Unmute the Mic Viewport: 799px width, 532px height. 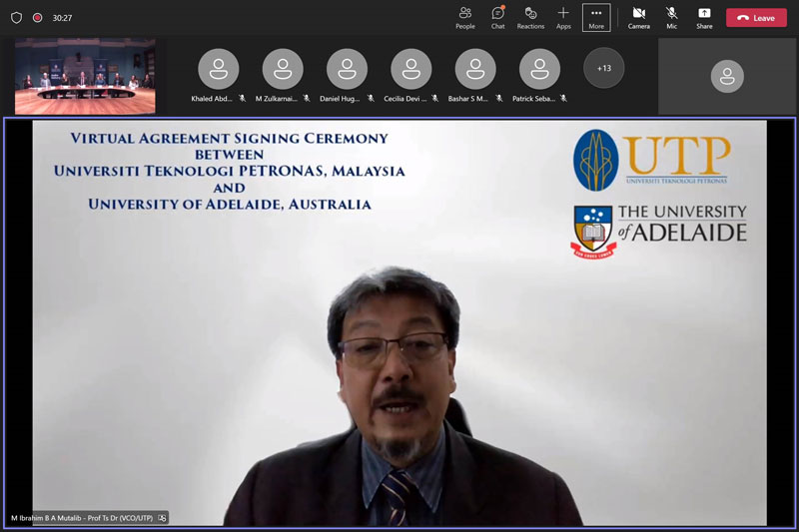pyautogui.click(x=671, y=18)
